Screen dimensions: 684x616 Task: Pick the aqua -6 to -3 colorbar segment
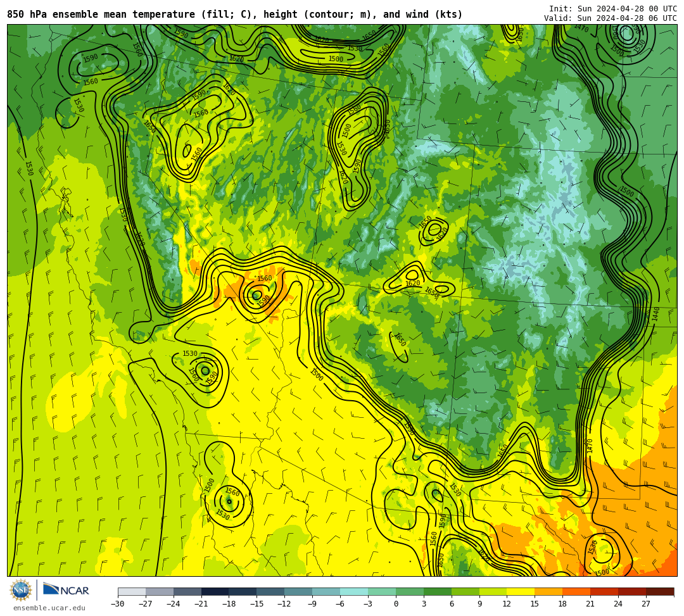pyautogui.click(x=354, y=591)
